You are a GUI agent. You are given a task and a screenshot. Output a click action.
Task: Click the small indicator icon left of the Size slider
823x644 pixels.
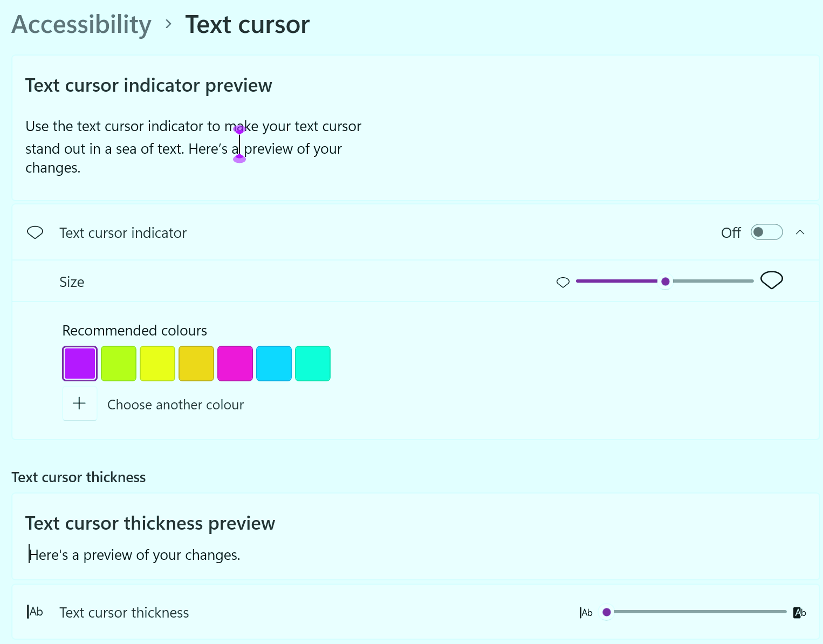pyautogui.click(x=563, y=282)
